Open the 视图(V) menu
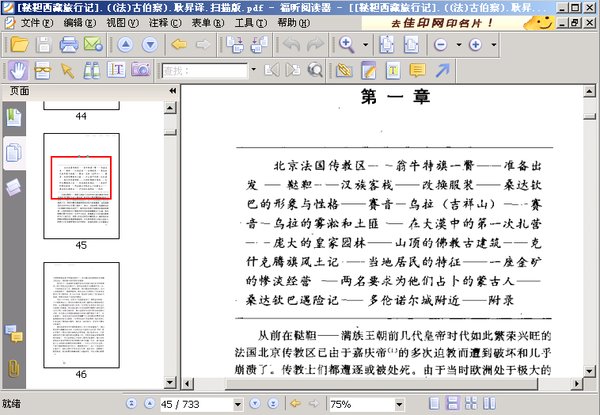Screen dimensions: 600x415 tap(122, 23)
